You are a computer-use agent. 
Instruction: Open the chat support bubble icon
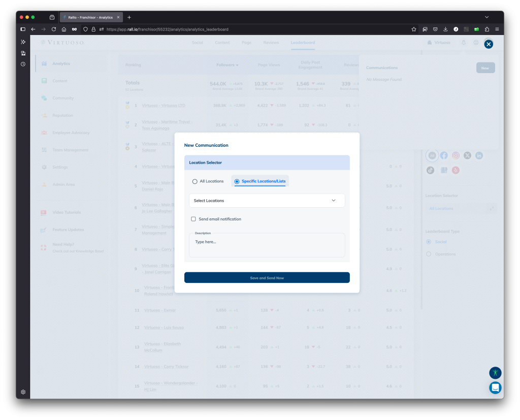coord(495,387)
